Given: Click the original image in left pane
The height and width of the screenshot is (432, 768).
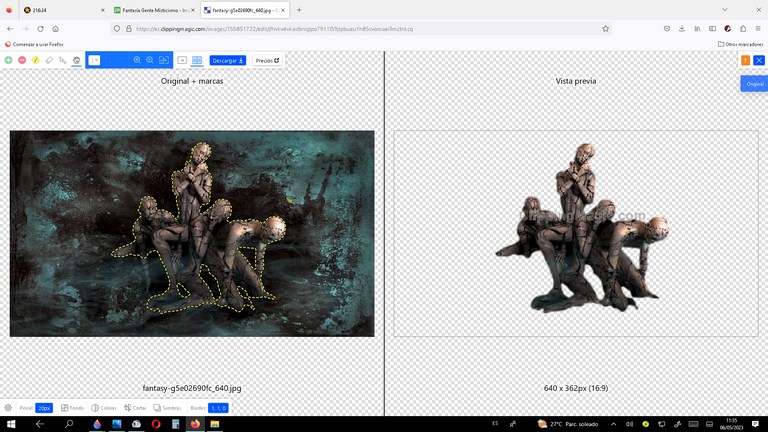Looking at the screenshot, I should (x=192, y=234).
